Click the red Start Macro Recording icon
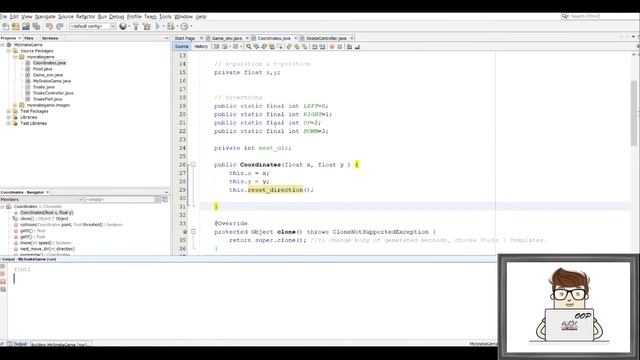 (332, 47)
